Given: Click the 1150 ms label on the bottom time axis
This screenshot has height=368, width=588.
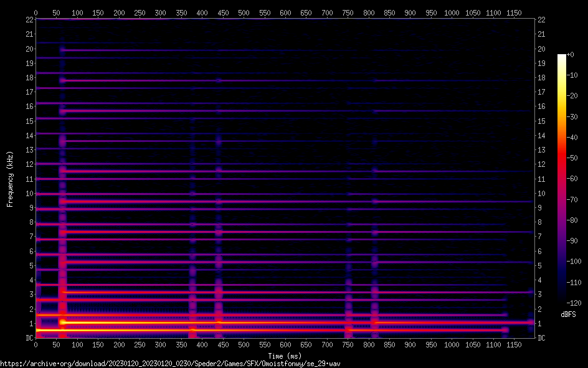Looking at the screenshot, I should tap(514, 344).
